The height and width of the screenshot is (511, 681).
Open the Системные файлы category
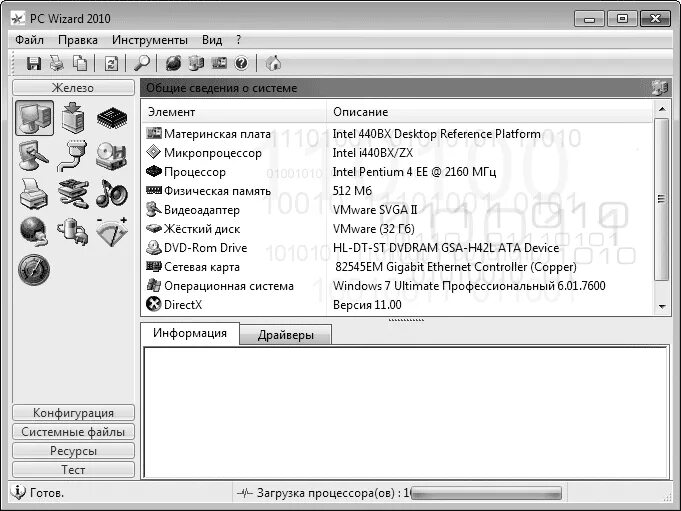click(73, 432)
